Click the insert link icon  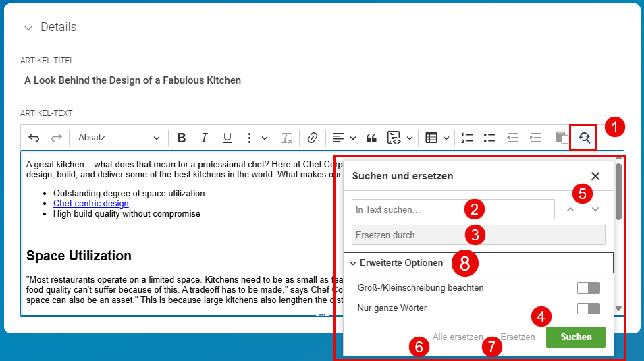(x=313, y=138)
